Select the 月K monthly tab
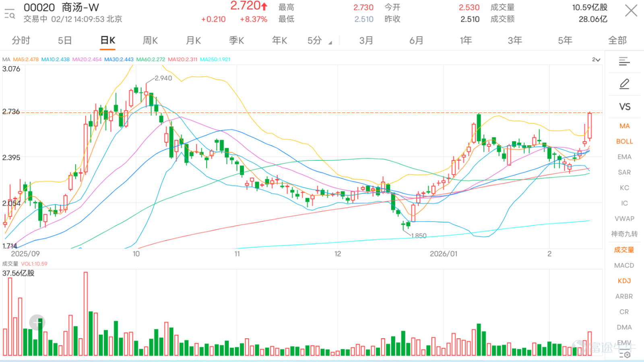 [x=193, y=40]
